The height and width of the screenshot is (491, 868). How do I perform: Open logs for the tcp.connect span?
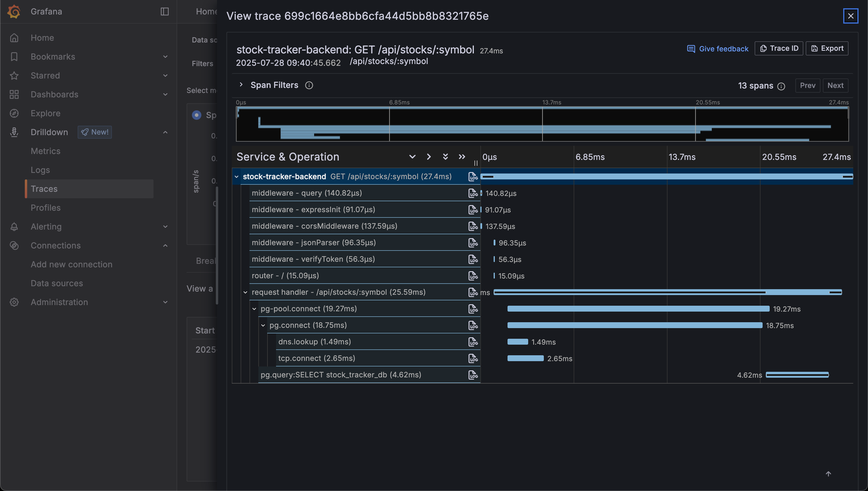point(473,359)
